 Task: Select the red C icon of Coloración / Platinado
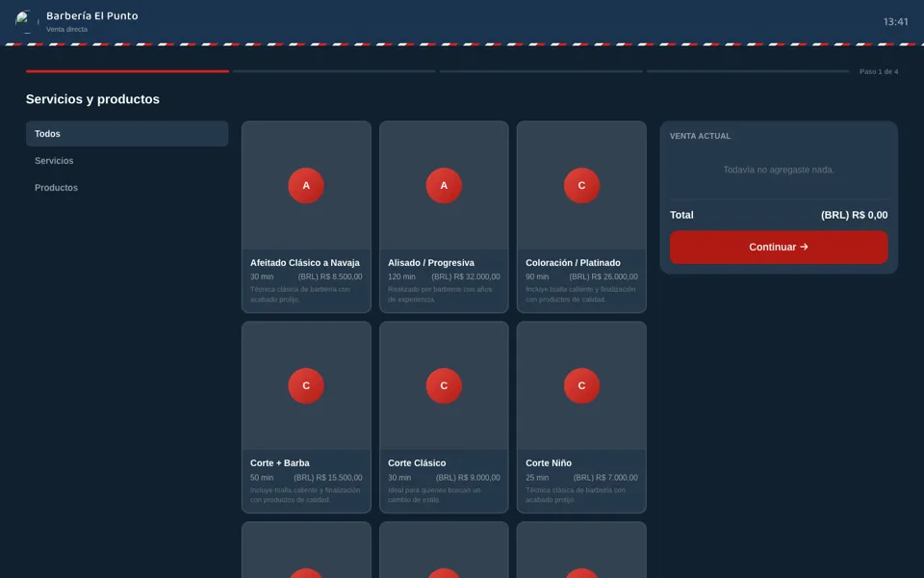pos(581,185)
